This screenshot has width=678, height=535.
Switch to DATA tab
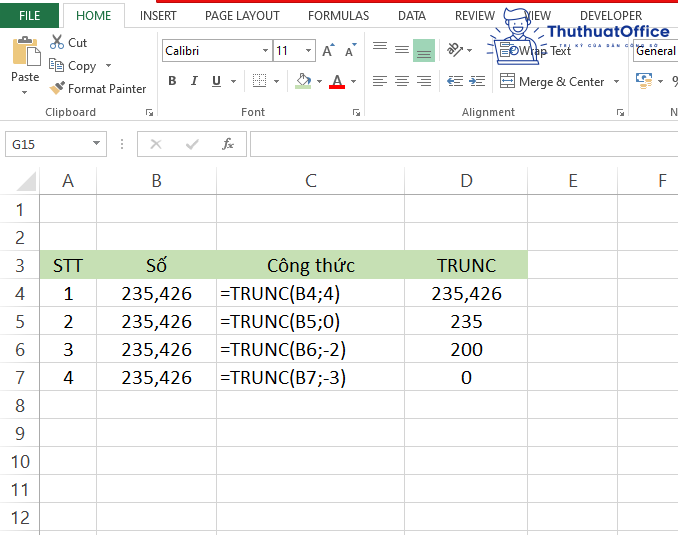pos(412,16)
